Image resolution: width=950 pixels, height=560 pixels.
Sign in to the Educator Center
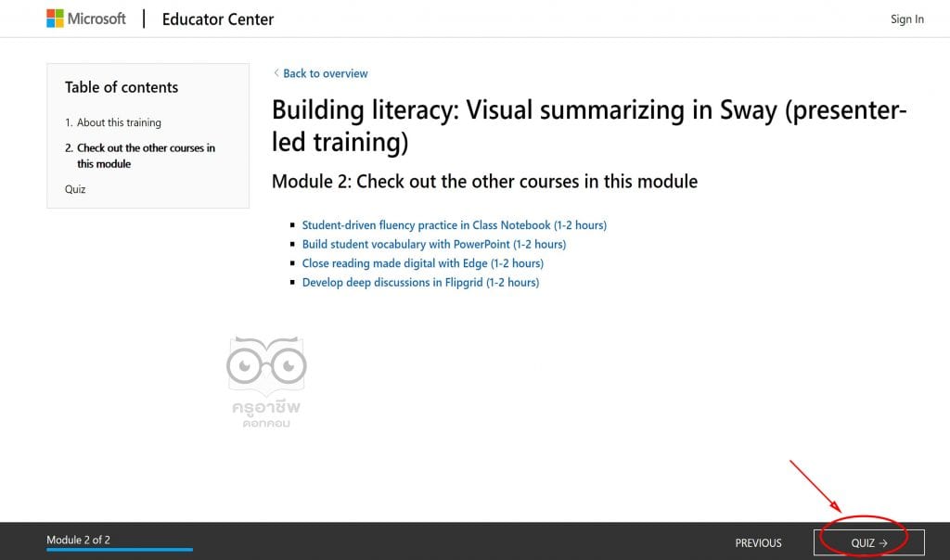[x=907, y=19]
